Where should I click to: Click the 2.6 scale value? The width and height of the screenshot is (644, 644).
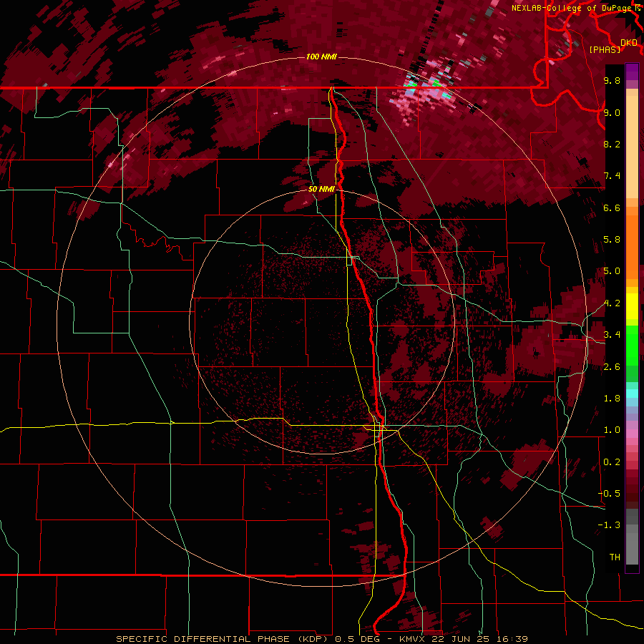612,367
